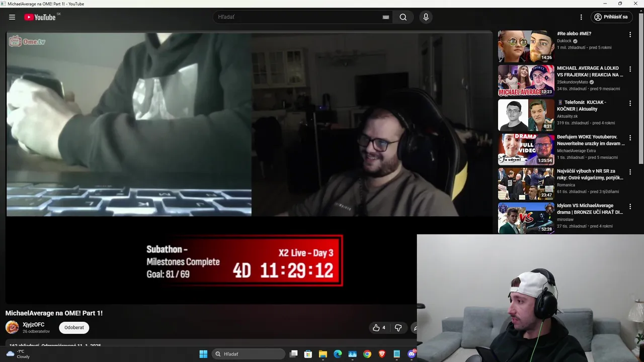Click the browser tab title 'MichaelAverage na OME! Part 1! - YouTube'
This screenshot has height=362, width=644.
pyautogui.click(x=46, y=4)
